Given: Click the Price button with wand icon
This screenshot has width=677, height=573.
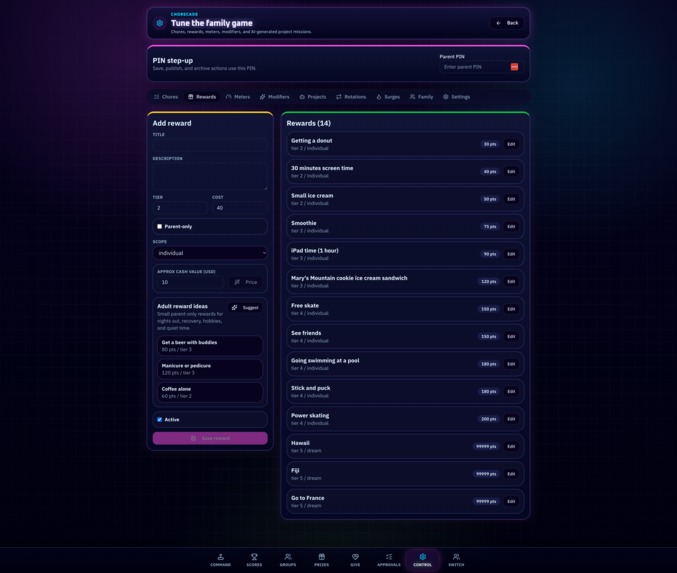Looking at the screenshot, I should tap(245, 282).
